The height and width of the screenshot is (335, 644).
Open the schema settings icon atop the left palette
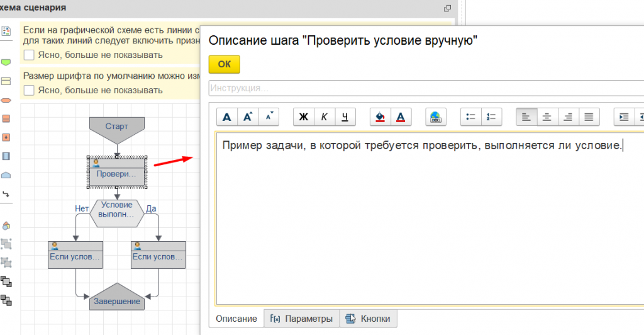[x=6, y=31]
